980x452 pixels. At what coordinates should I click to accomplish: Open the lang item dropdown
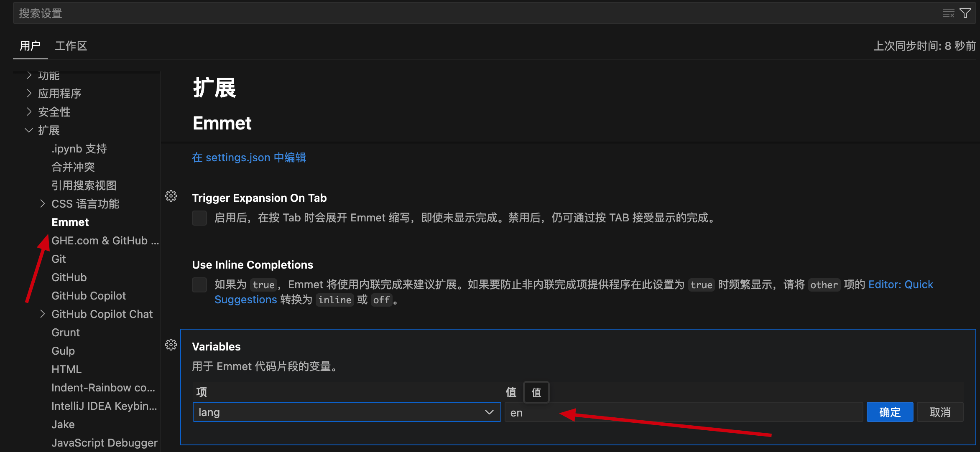click(x=347, y=412)
